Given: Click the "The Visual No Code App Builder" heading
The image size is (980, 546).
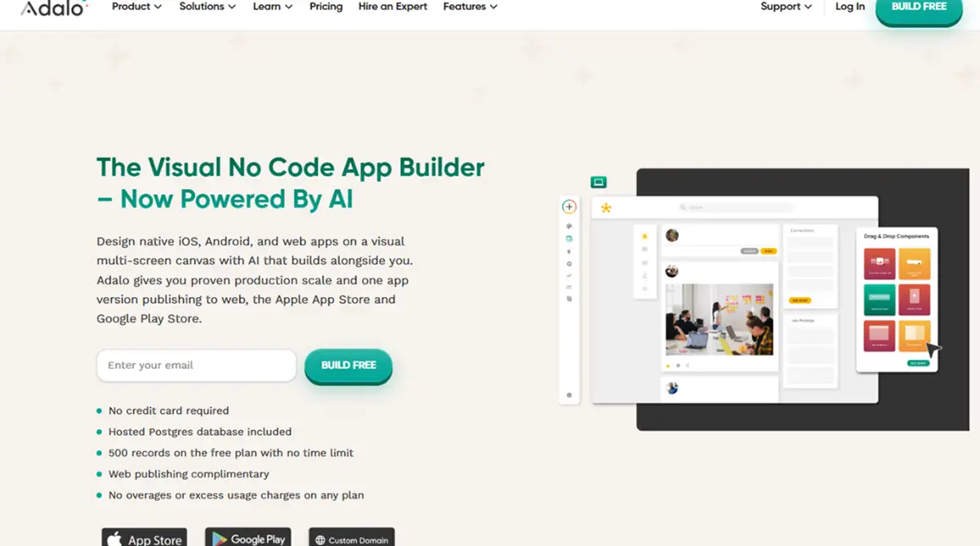Looking at the screenshot, I should (291, 167).
